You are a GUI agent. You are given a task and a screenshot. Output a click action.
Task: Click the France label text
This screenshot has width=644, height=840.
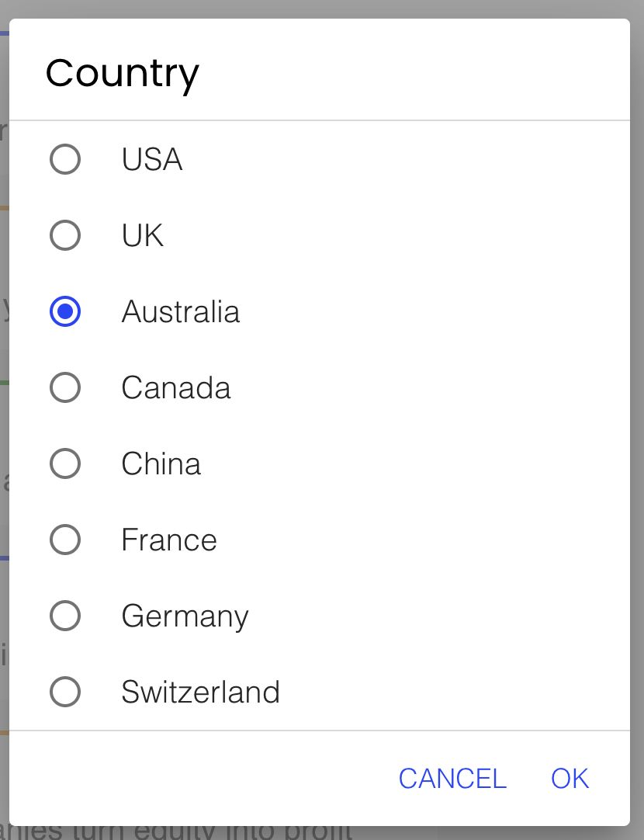(168, 540)
